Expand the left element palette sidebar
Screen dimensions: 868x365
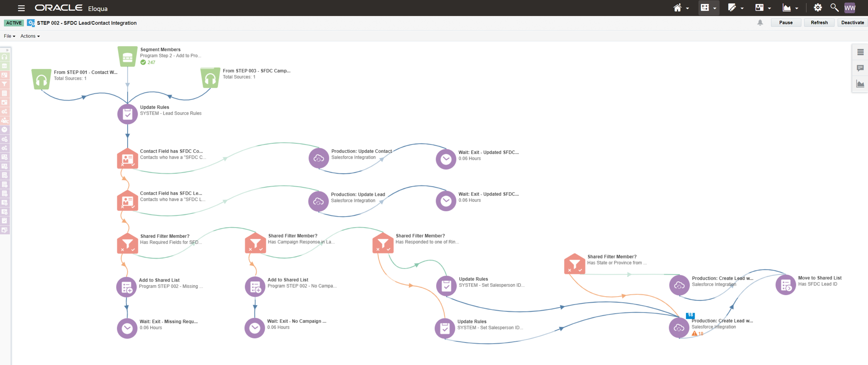7,50
